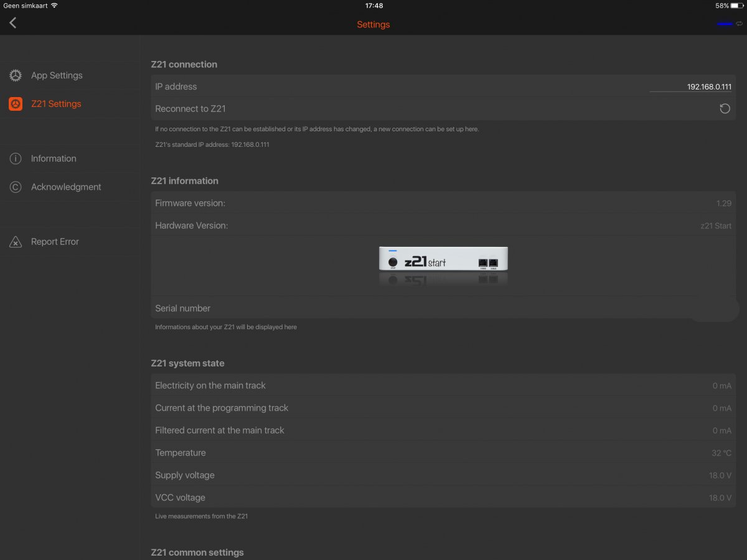Tap the 58% battery indicator
This screenshot has height=560, width=747.
[x=728, y=6]
